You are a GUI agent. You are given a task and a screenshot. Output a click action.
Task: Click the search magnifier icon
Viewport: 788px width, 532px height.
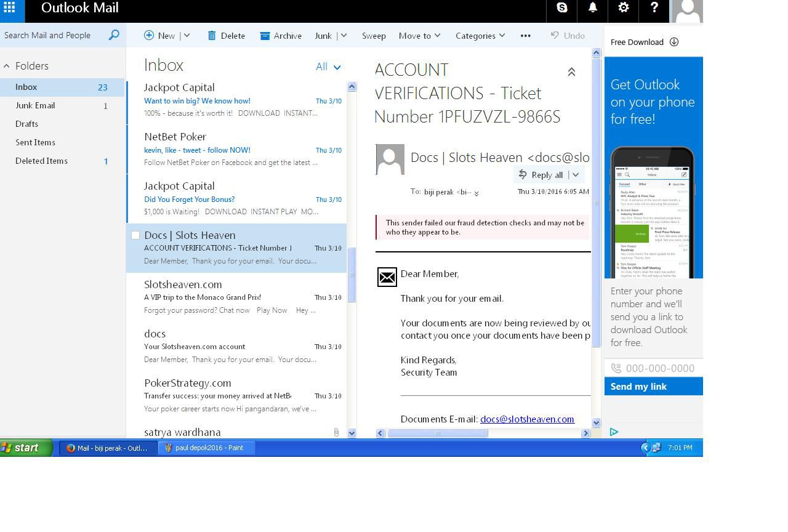[114, 35]
